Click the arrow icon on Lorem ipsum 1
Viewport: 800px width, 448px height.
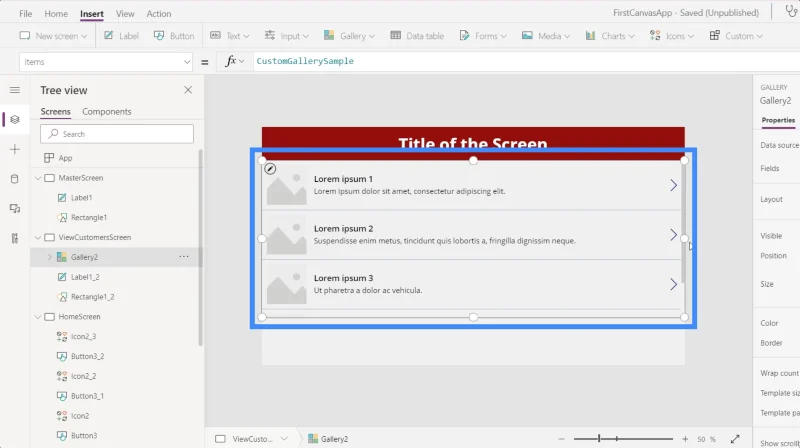(673, 185)
